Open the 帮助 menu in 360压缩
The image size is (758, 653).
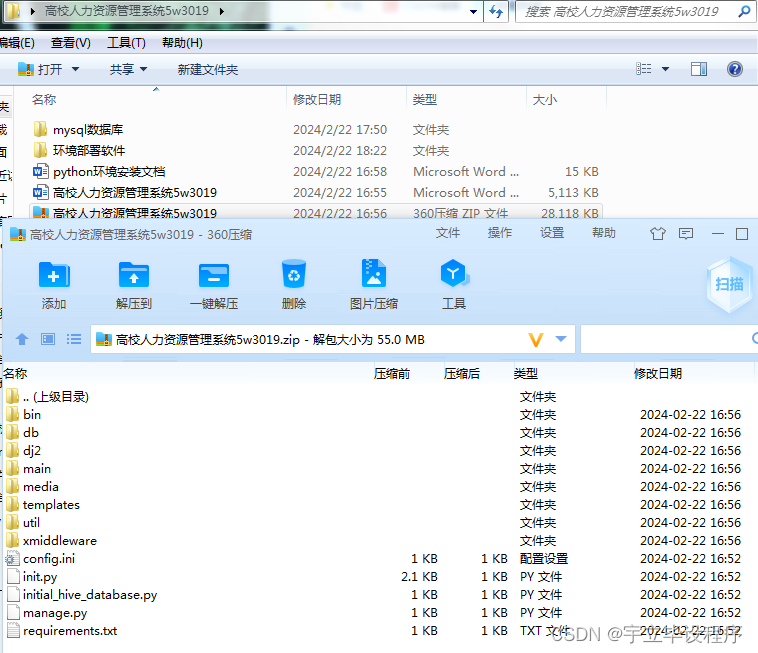pos(604,233)
